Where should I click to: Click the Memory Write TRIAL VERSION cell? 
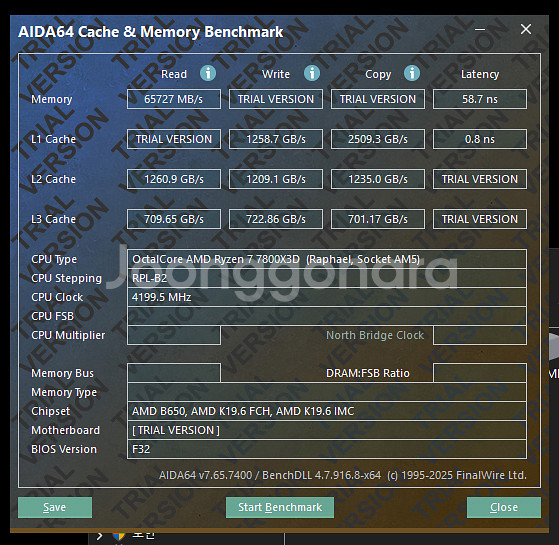[276, 99]
